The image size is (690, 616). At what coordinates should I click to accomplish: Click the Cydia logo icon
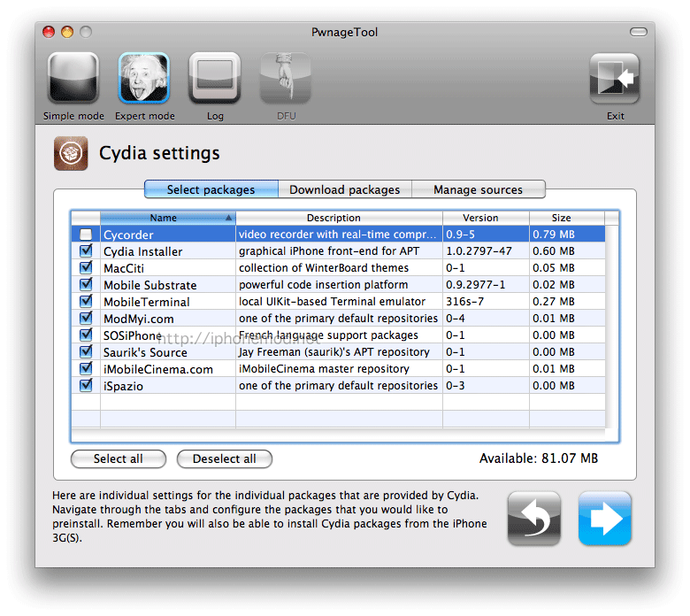coord(71,153)
